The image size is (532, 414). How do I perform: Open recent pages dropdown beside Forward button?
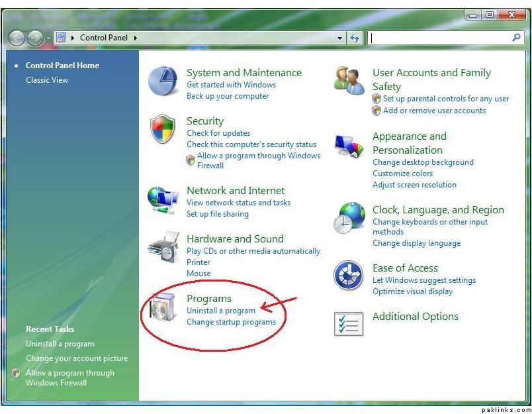pos(48,38)
